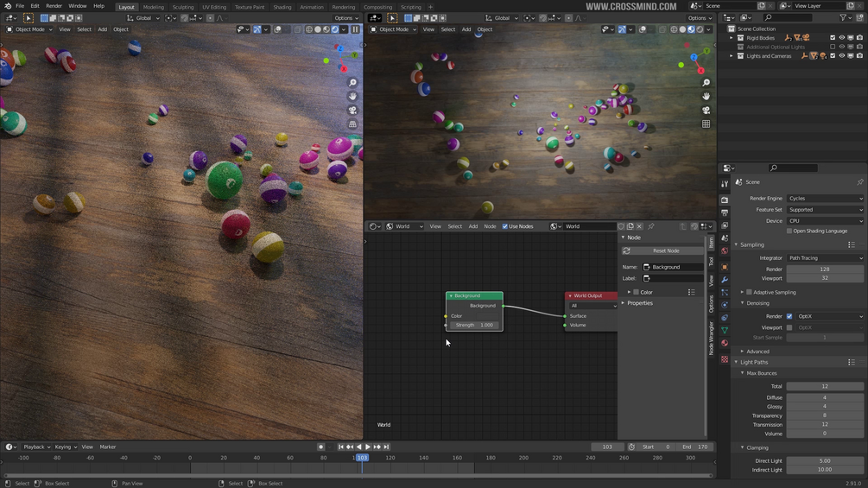The height and width of the screenshot is (488, 868).
Task: Open the Device CPU dropdown
Action: tap(825, 221)
